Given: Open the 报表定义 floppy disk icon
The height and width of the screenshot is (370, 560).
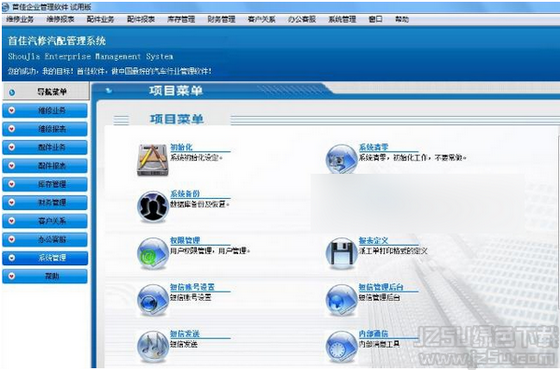Looking at the screenshot, I should [341, 253].
